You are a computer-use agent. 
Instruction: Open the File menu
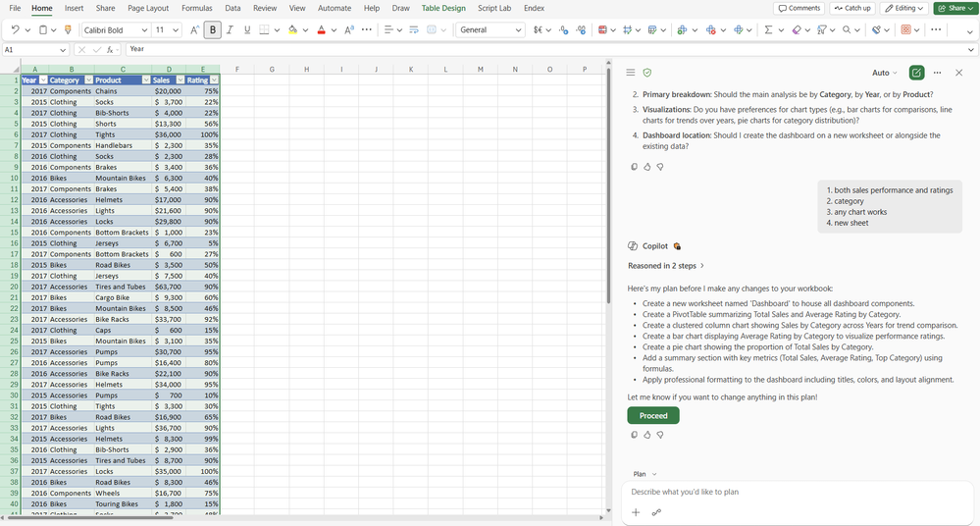(x=15, y=8)
